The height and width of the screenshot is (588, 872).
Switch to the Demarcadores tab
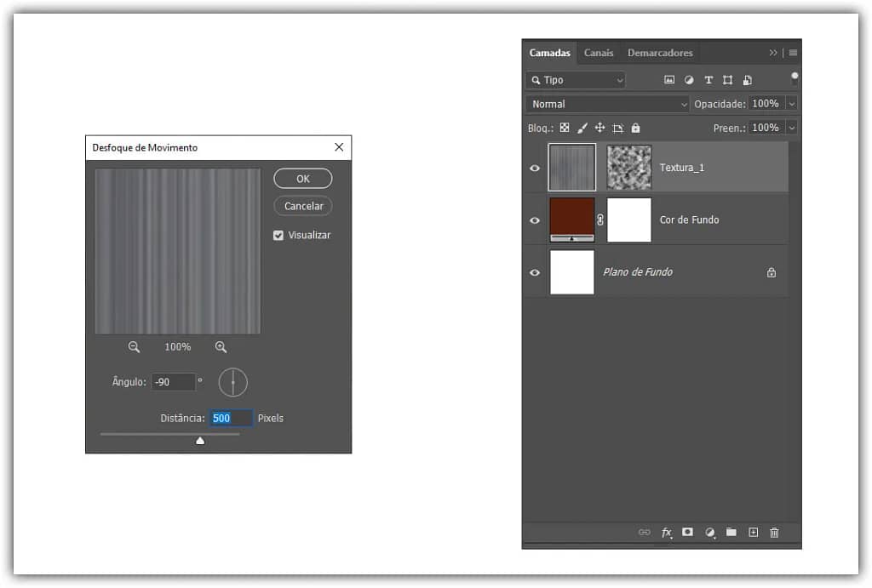(660, 53)
